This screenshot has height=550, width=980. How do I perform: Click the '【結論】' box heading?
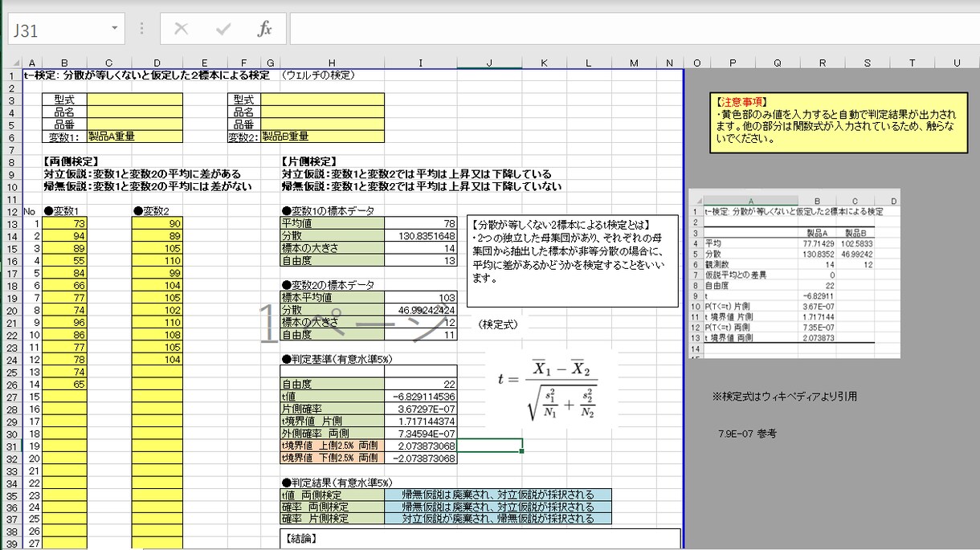coord(302,539)
